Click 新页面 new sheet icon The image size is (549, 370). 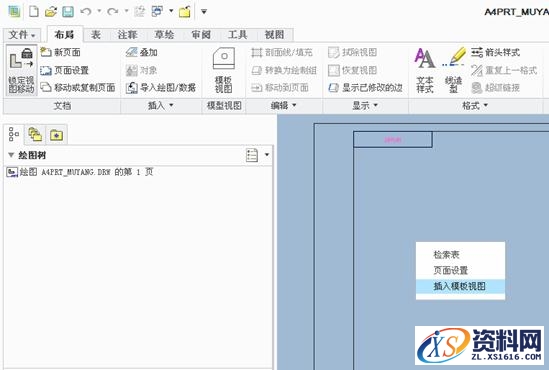click(46, 52)
